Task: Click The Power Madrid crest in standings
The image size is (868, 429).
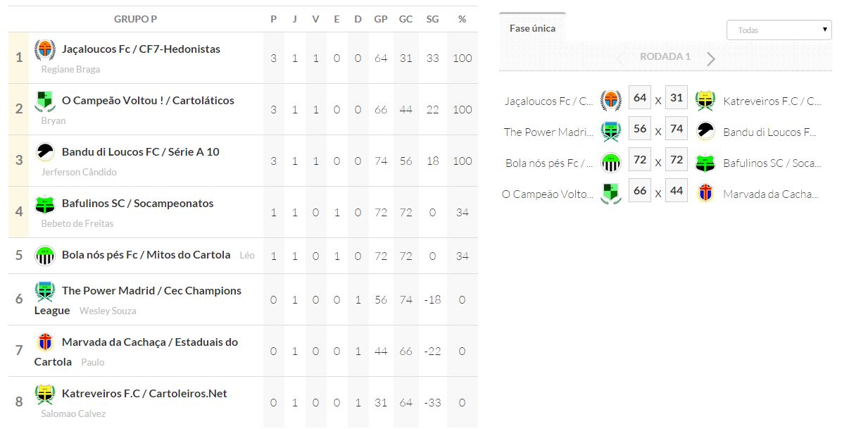Action: 45,291
